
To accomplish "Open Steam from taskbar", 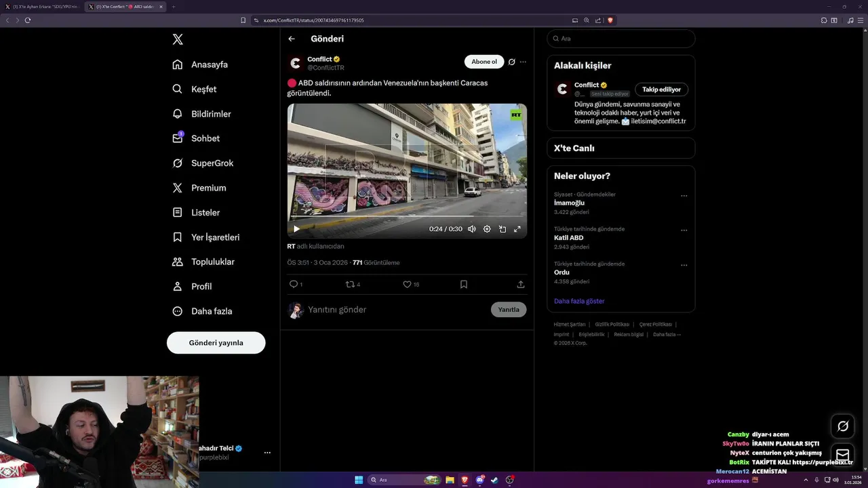I will click(x=494, y=480).
